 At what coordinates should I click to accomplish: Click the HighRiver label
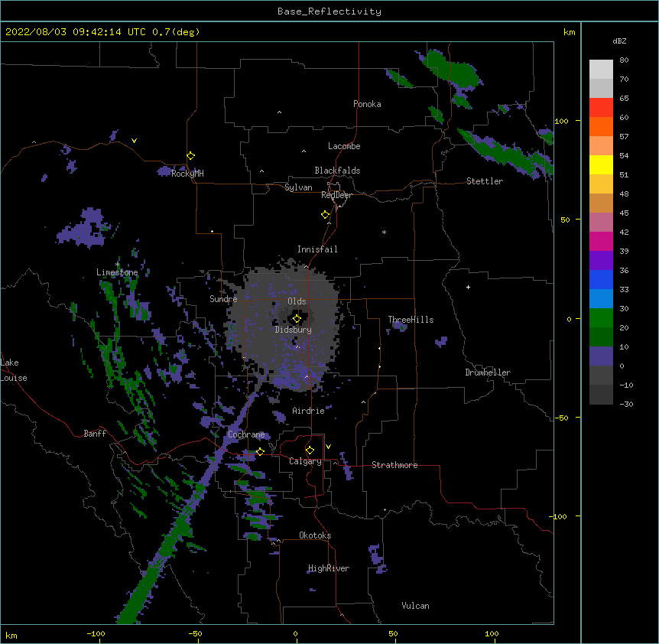point(329,568)
